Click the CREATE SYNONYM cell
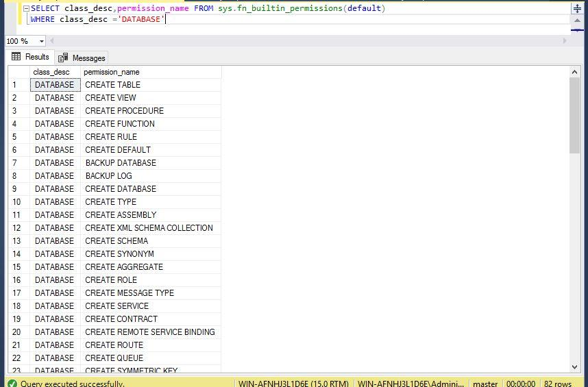 coord(151,254)
